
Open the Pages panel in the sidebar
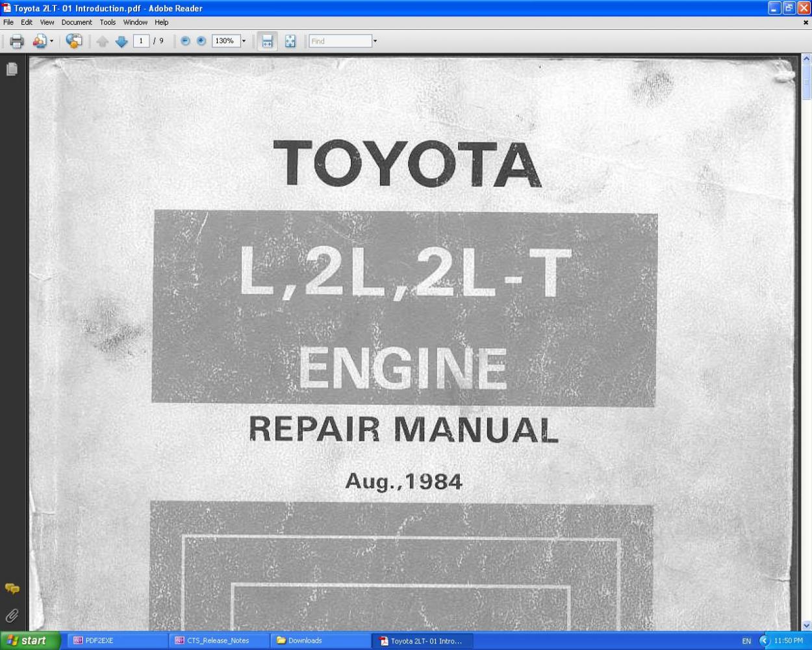12,69
